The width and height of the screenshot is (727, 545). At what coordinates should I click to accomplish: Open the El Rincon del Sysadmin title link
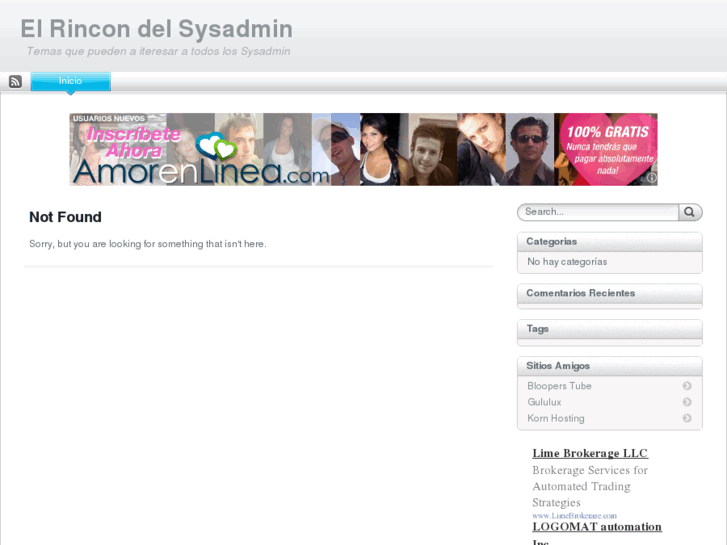pos(157,29)
